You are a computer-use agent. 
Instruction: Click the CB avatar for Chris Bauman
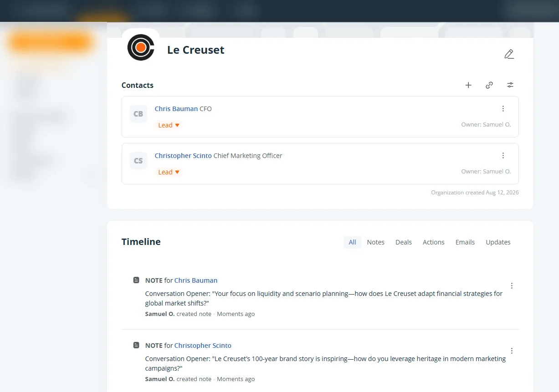pos(138,114)
